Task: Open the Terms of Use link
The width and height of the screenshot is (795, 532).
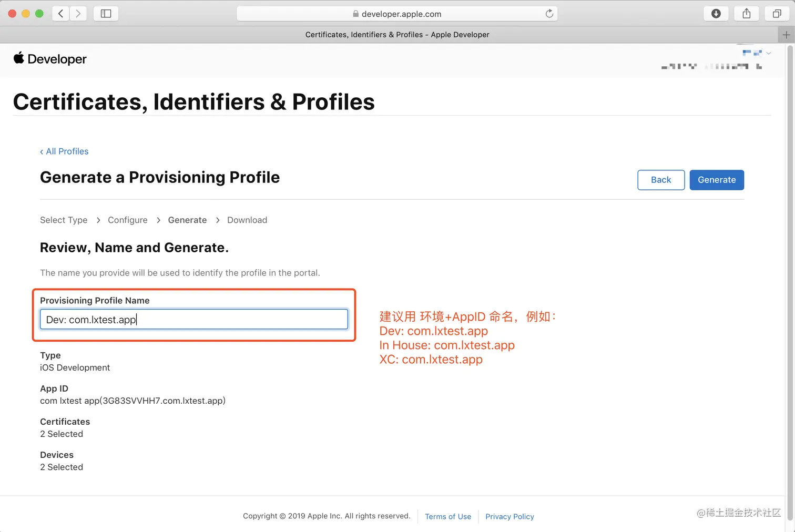Action: pyautogui.click(x=448, y=517)
